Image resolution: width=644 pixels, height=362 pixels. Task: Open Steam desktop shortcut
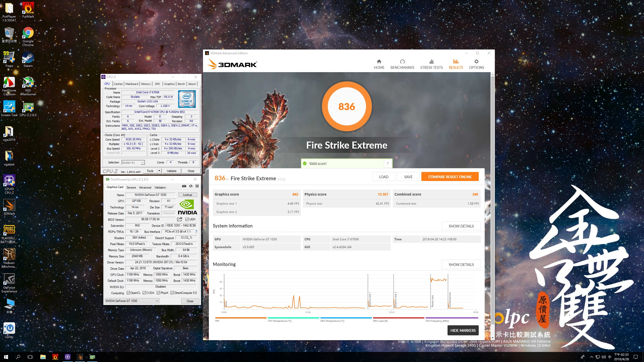(28, 59)
